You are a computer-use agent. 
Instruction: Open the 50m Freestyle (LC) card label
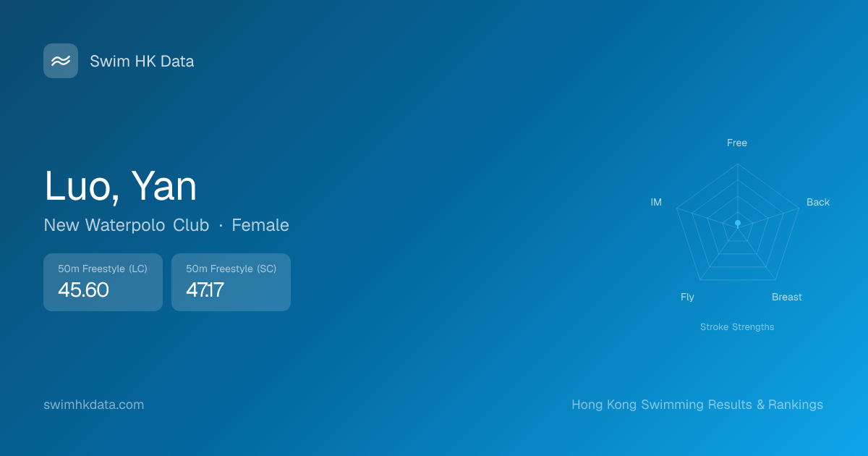point(103,269)
